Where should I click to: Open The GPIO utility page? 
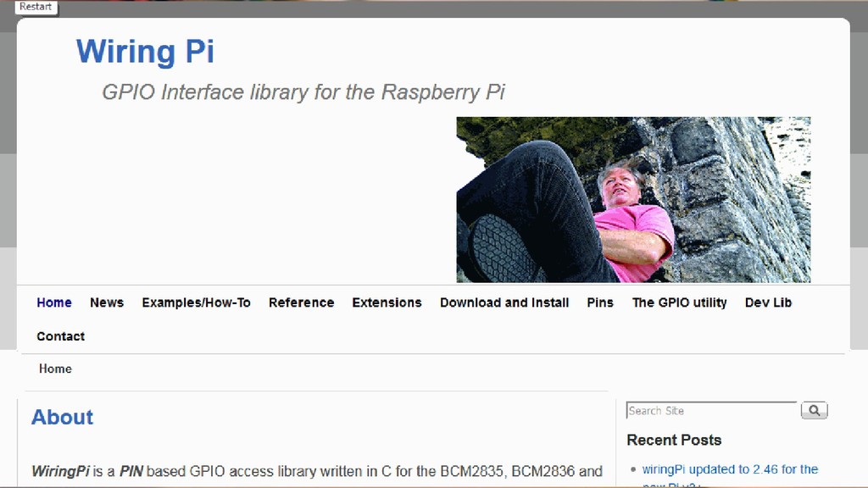pos(679,302)
